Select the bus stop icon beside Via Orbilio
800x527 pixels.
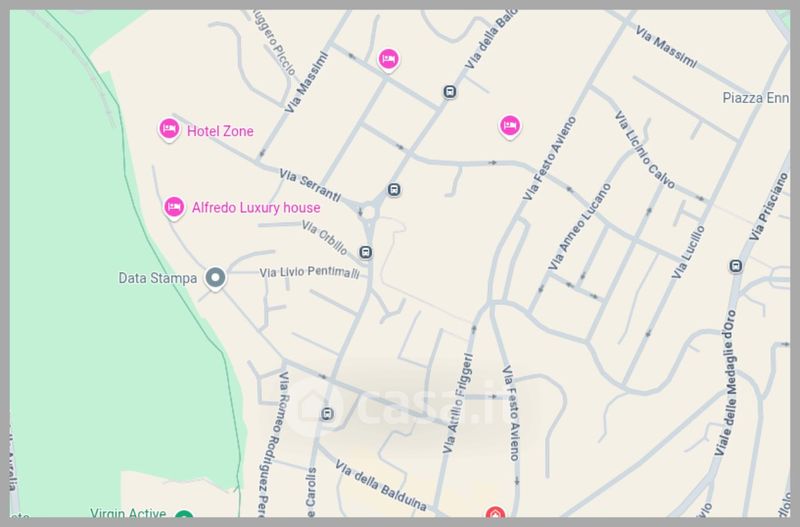[365, 252]
